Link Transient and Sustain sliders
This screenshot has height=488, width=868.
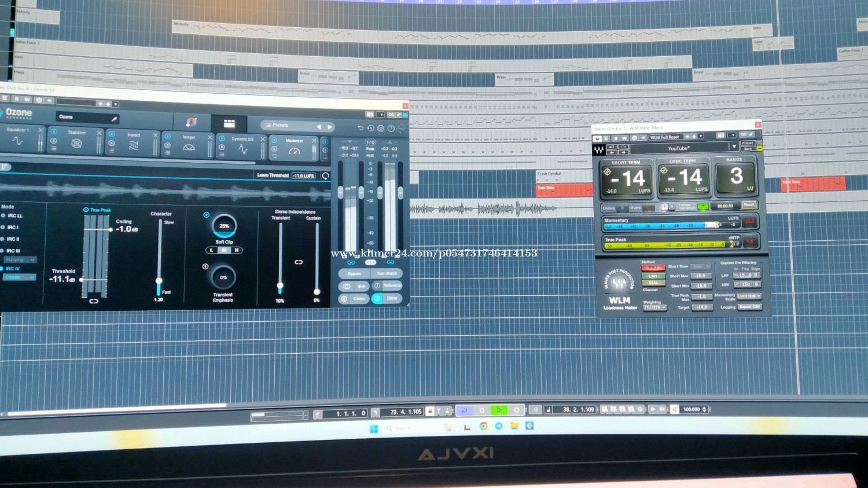(299, 262)
